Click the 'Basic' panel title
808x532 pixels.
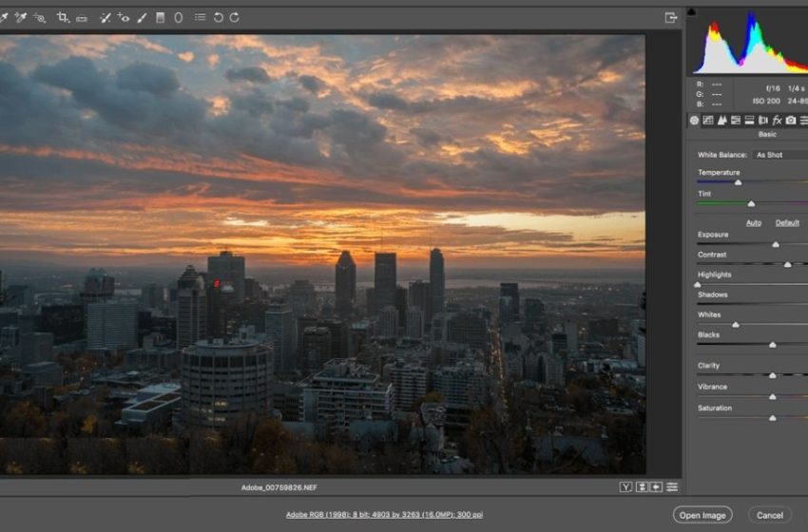tap(767, 134)
